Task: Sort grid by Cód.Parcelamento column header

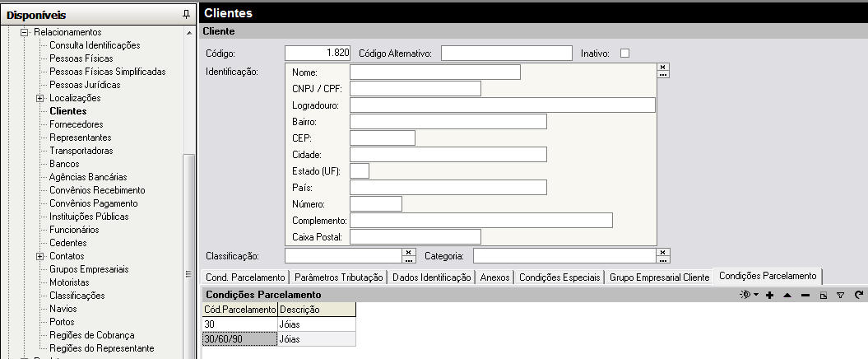Action: 239,310
